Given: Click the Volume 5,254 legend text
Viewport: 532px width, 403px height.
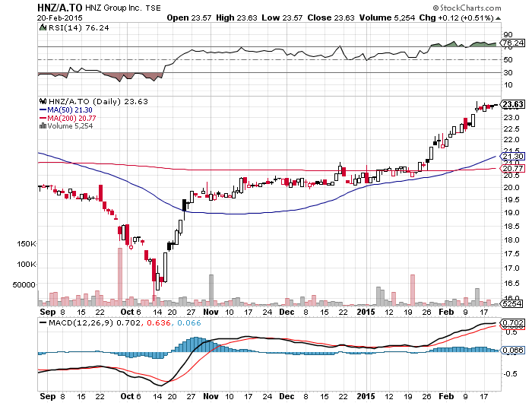Looking at the screenshot, I should pos(70,126).
